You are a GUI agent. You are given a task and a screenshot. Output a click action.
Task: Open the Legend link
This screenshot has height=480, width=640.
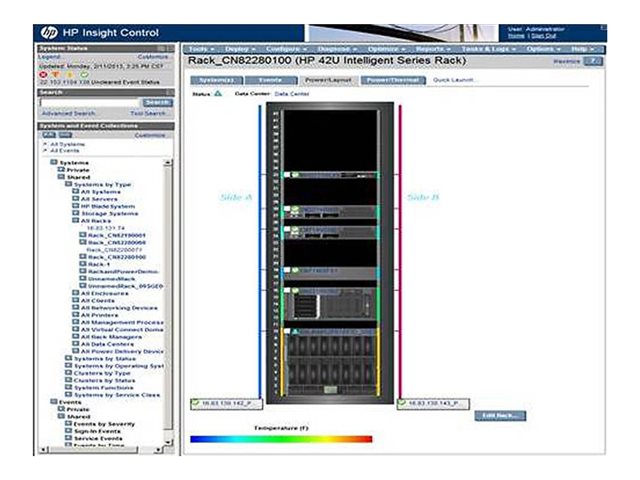click(x=49, y=57)
